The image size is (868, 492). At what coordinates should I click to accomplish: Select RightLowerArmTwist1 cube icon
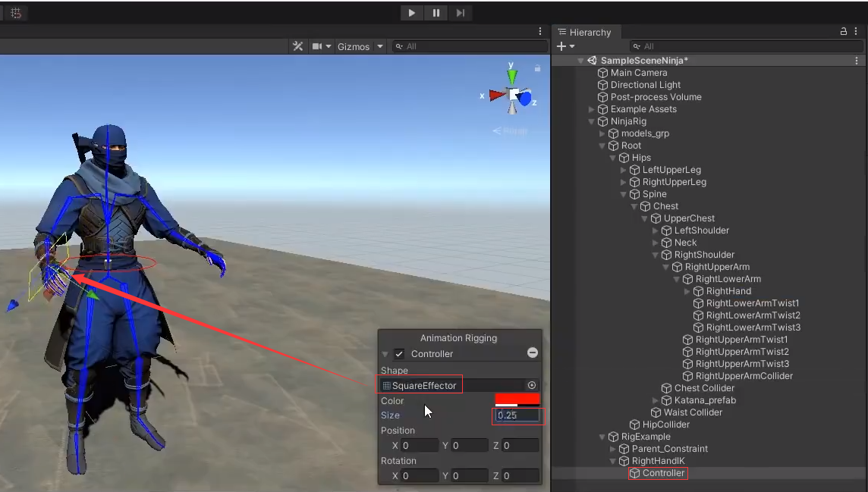point(699,303)
